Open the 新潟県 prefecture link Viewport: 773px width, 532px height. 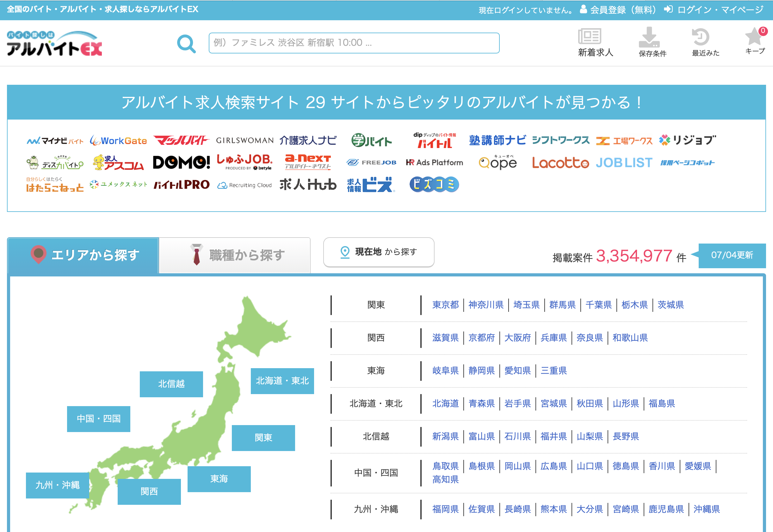(445, 437)
